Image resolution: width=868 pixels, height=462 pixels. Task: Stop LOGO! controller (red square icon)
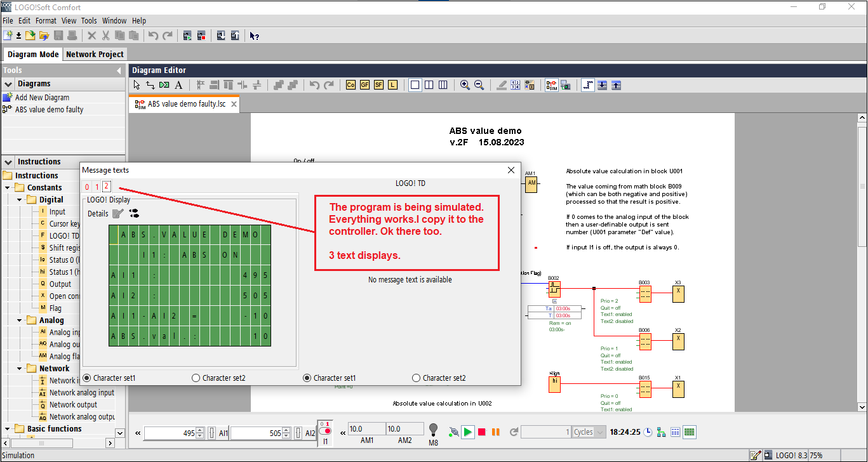click(x=201, y=36)
